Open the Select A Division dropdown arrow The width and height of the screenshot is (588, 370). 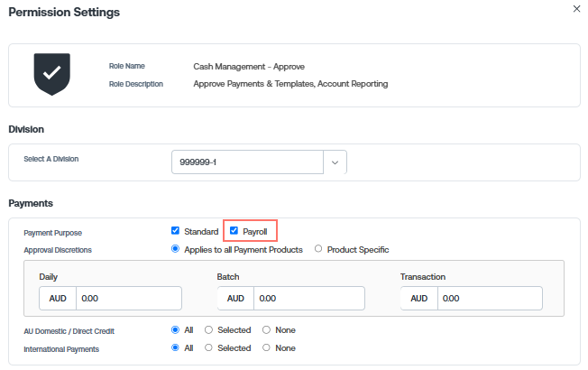click(x=335, y=162)
